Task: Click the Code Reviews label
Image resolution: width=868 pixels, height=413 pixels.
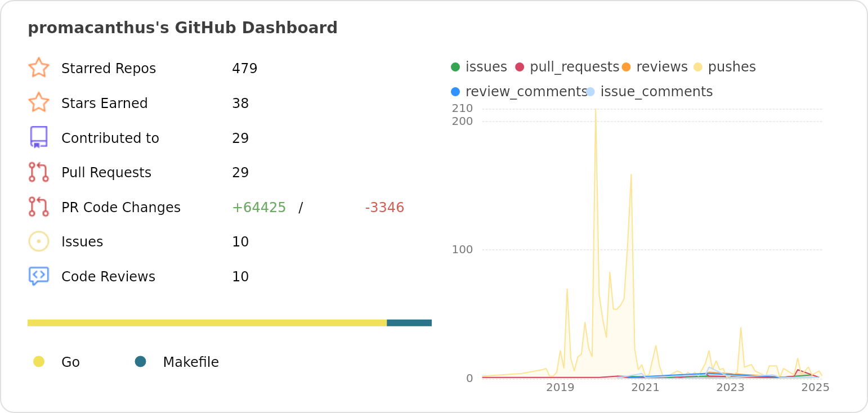Action: [108, 277]
